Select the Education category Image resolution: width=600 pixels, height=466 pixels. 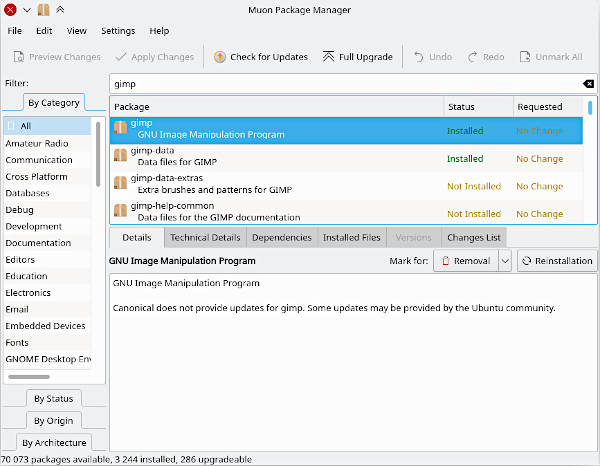pos(47,276)
